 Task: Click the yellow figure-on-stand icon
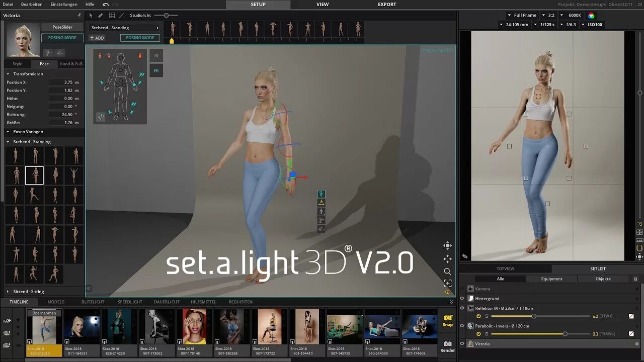(x=321, y=203)
